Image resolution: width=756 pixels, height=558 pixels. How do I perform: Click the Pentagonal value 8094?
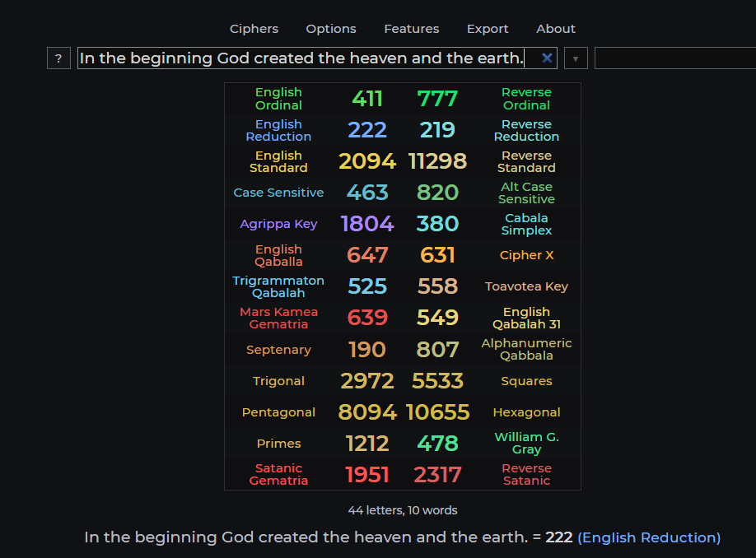pos(367,412)
